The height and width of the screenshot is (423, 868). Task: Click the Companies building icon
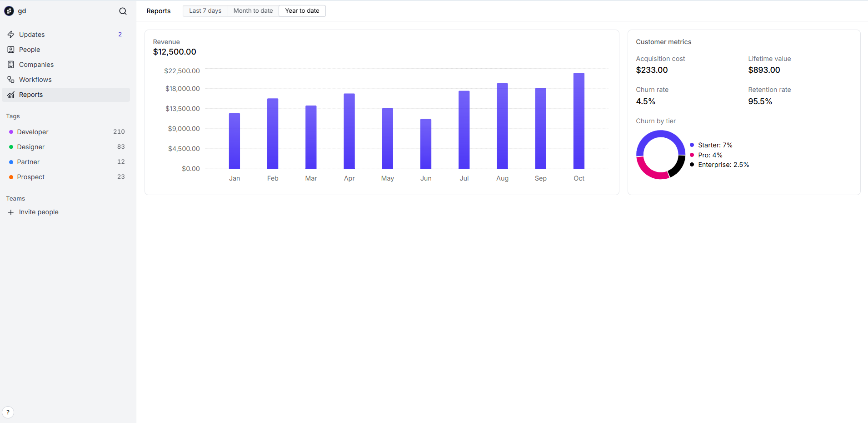click(11, 65)
